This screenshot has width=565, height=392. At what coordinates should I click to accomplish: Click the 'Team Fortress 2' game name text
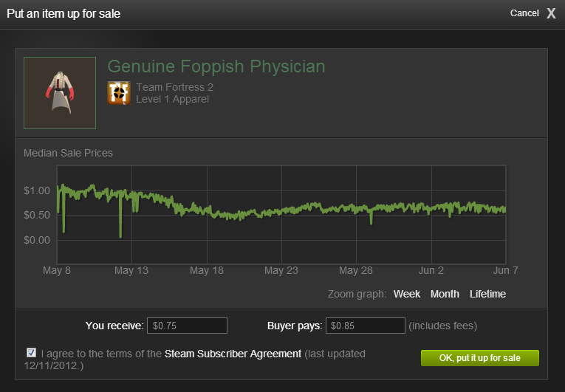(174, 87)
